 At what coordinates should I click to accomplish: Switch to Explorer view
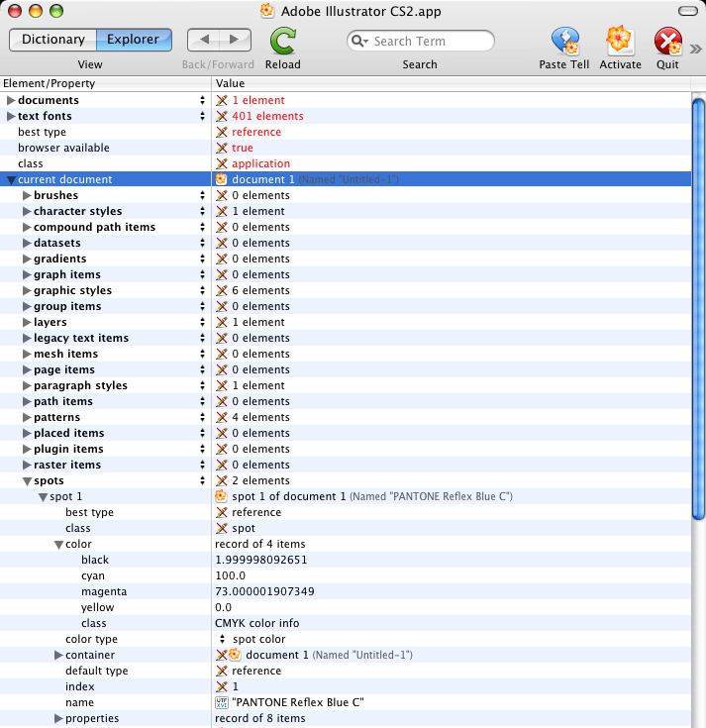(134, 40)
